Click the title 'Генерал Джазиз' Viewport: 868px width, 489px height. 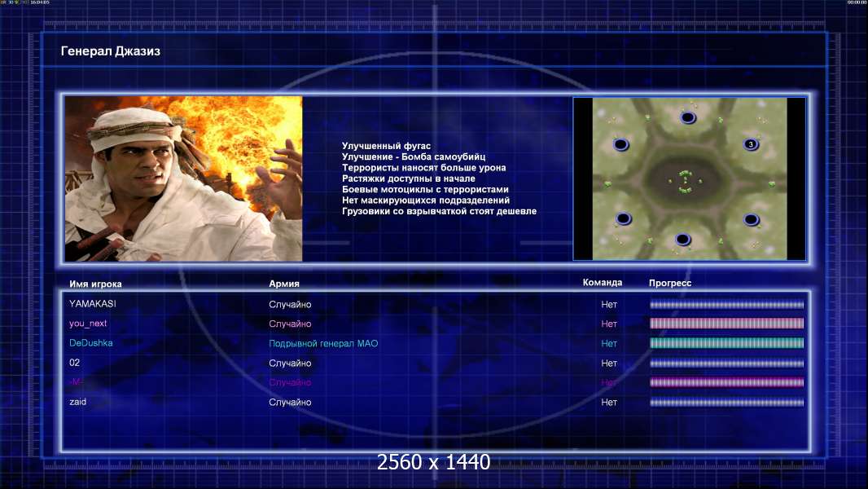pos(110,51)
